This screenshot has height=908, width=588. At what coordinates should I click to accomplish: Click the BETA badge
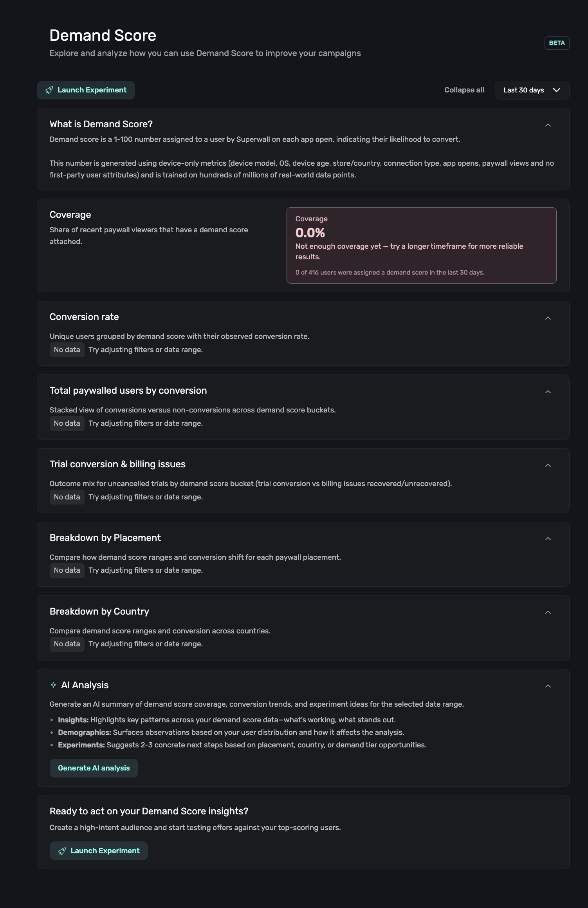pos(556,43)
